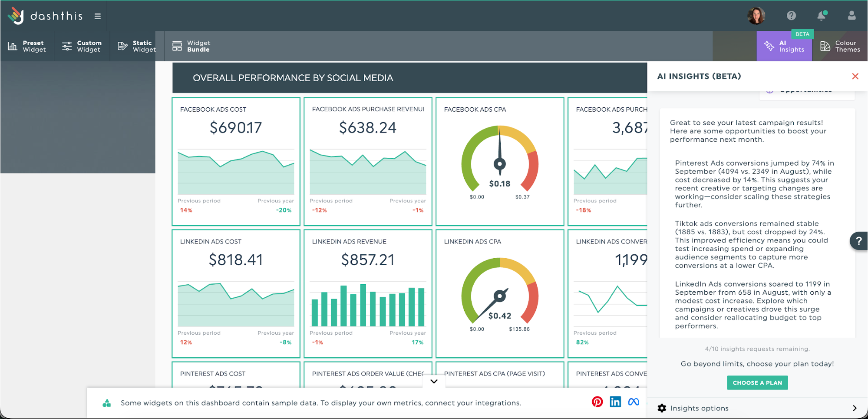Click the LinkedIn integration icon
The height and width of the screenshot is (419, 868).
click(615, 402)
